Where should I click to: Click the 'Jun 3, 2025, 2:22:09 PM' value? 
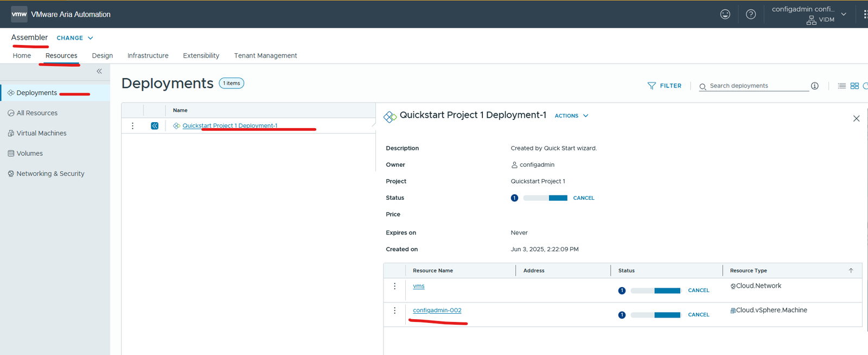[x=545, y=249]
